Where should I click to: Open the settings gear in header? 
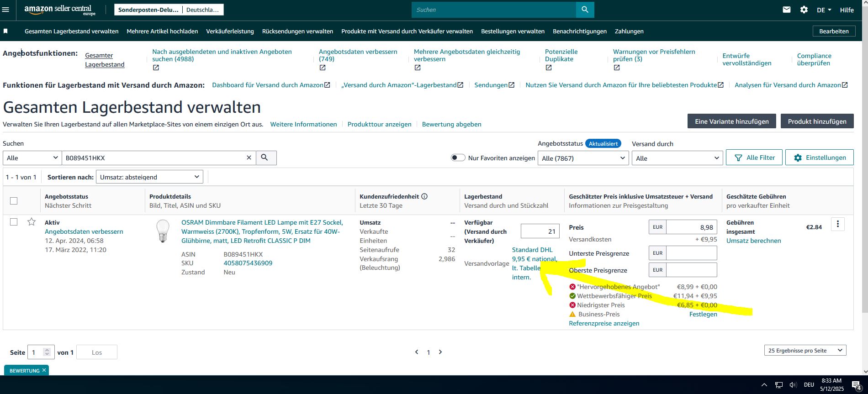[x=804, y=10]
